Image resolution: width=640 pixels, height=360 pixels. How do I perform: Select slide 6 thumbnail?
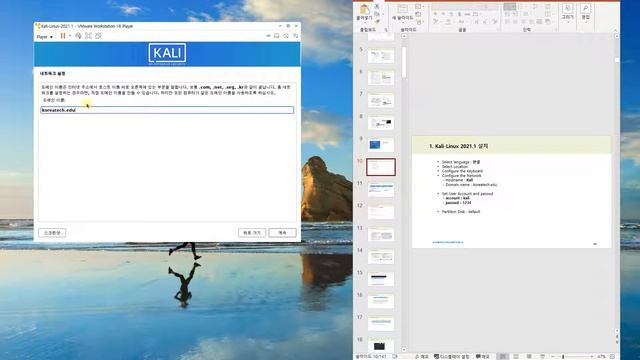coord(381,78)
